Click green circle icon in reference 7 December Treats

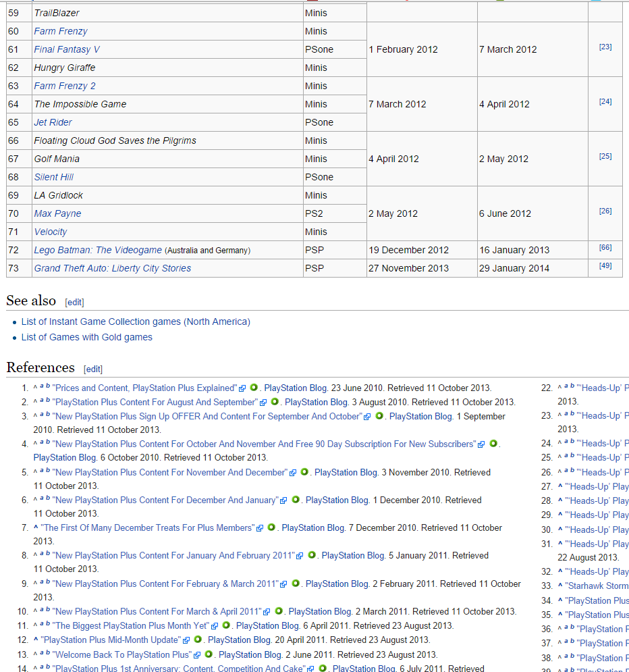point(271,527)
